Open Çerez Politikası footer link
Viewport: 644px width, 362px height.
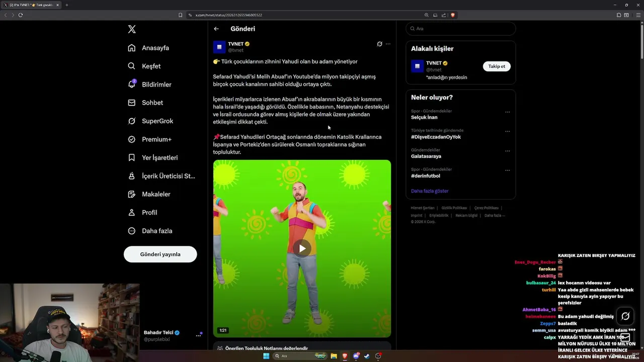[487, 208]
